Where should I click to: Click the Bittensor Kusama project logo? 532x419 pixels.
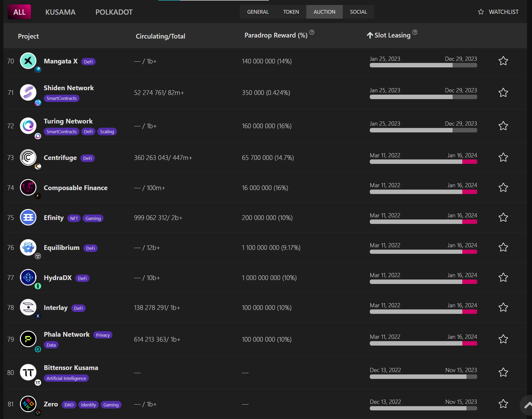[28, 372]
